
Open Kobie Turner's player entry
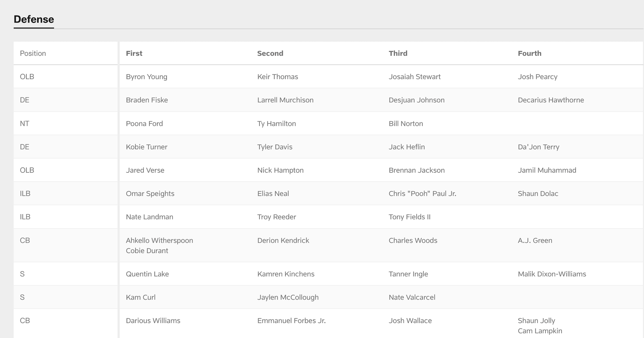pos(146,147)
